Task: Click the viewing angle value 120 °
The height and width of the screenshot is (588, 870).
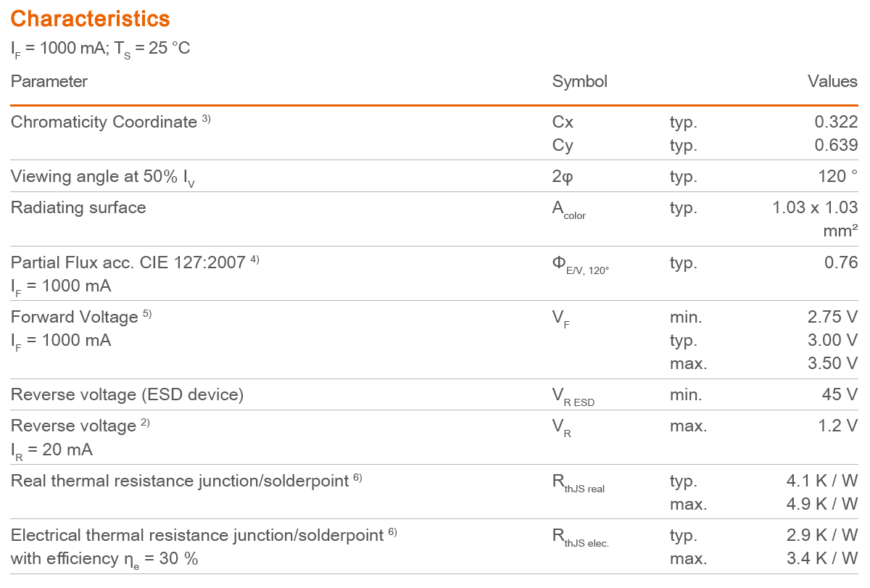Action: click(x=837, y=176)
